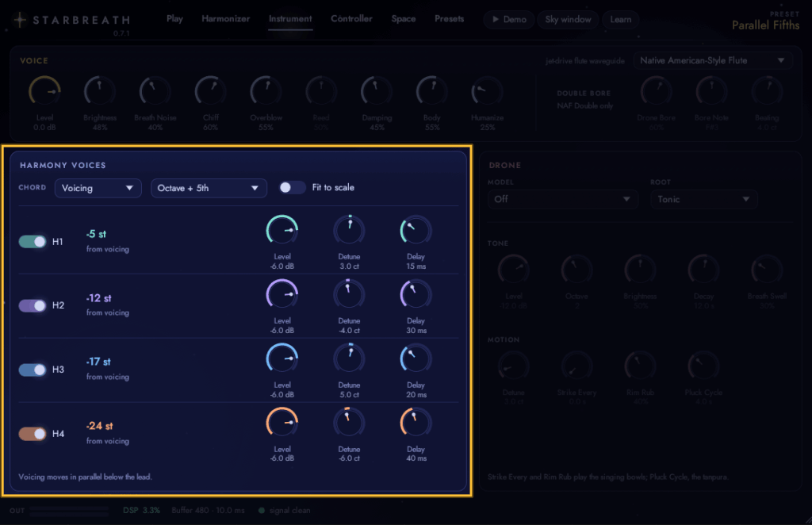
Task: Click the H1 interval value -5 st
Action: point(96,234)
